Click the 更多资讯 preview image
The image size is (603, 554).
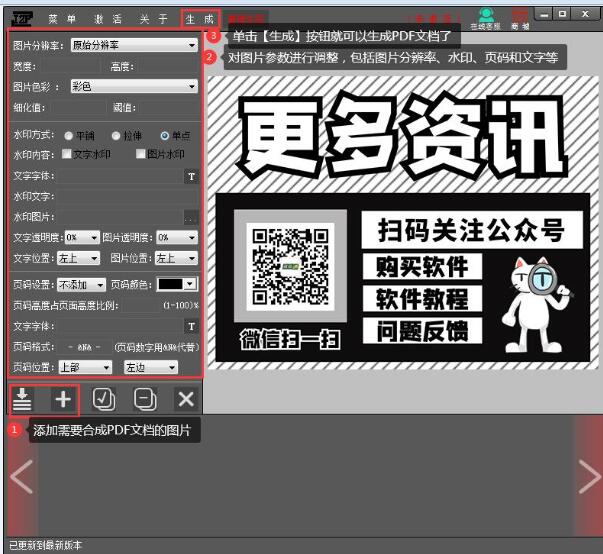point(403,223)
